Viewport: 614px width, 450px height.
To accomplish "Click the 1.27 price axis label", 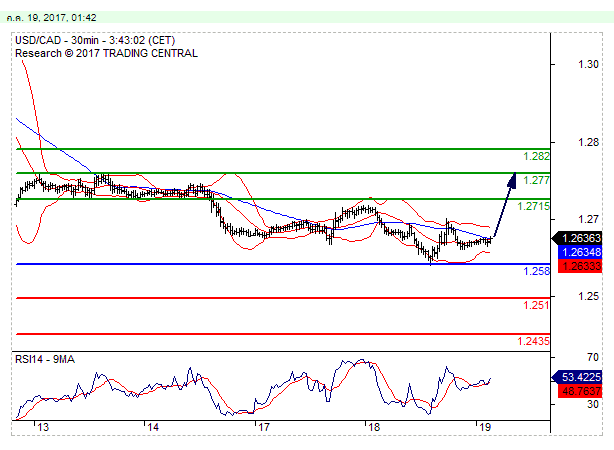I will click(588, 219).
